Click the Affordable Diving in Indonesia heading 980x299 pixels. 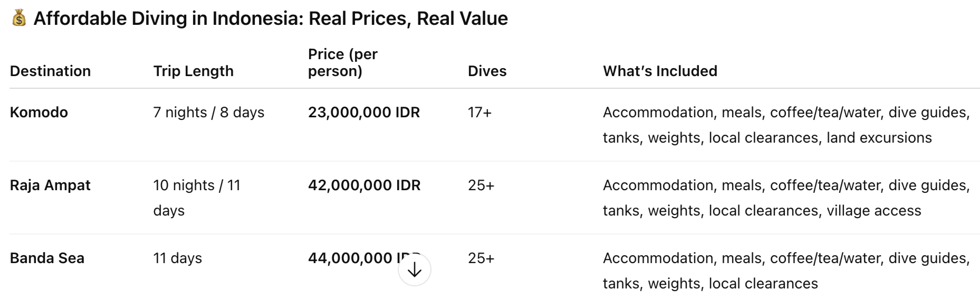(x=271, y=18)
